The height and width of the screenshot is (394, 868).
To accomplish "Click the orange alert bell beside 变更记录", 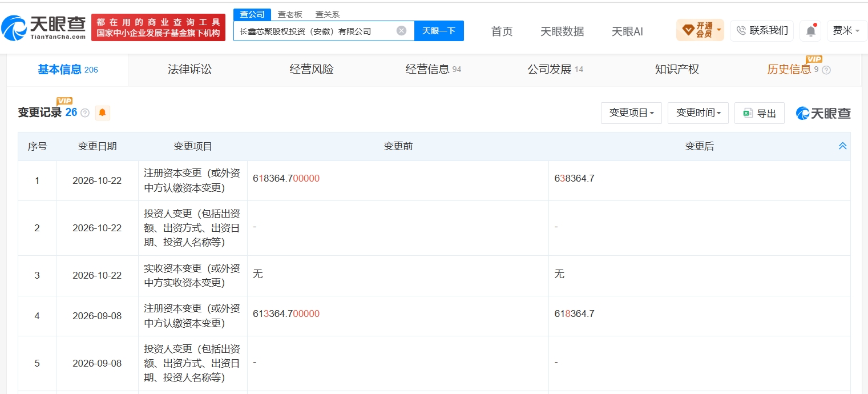I will (x=103, y=112).
